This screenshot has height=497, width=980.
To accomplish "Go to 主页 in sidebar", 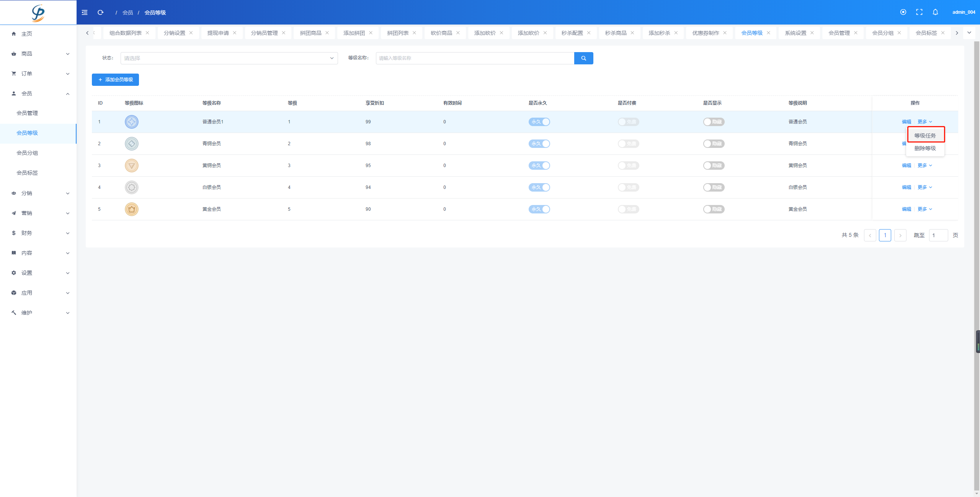I will pyautogui.click(x=38, y=34).
